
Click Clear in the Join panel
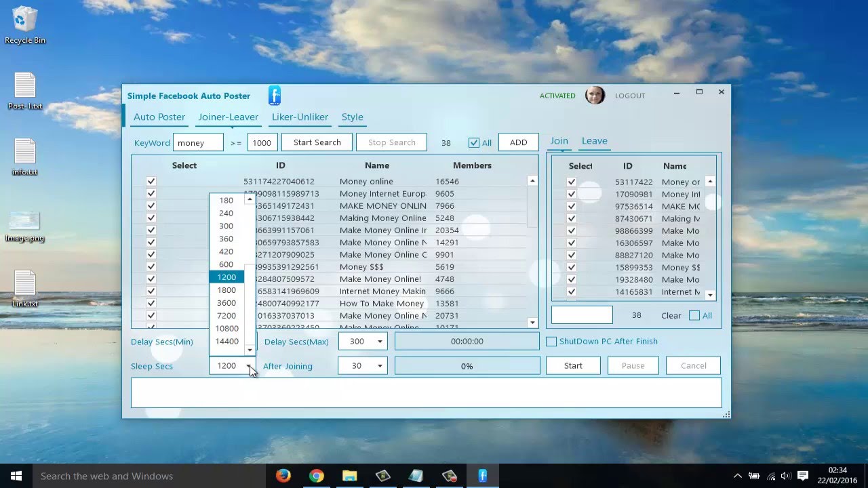click(671, 315)
